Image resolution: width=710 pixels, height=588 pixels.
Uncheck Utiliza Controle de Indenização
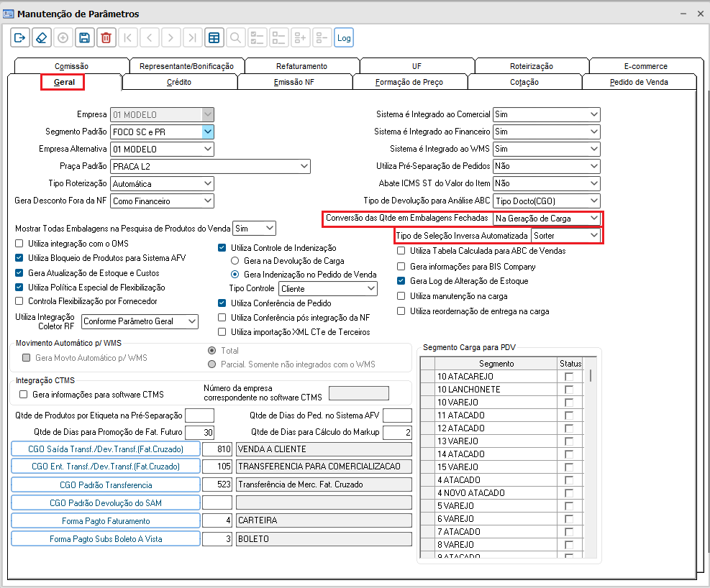[x=222, y=247]
